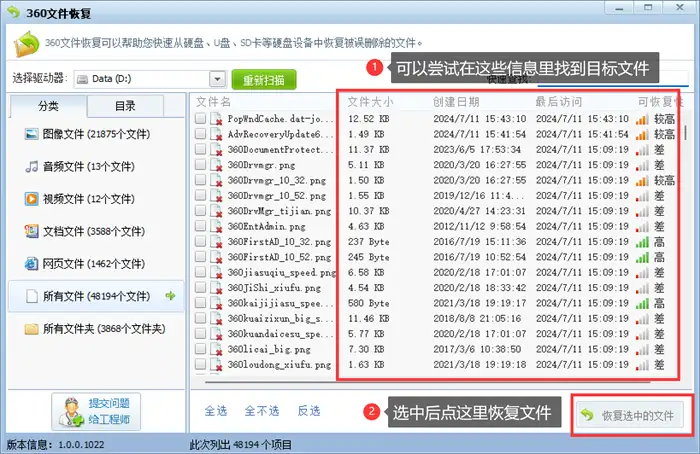
Task: Click the file icon of 360EntAdmin.png
Action: [x=216, y=226]
